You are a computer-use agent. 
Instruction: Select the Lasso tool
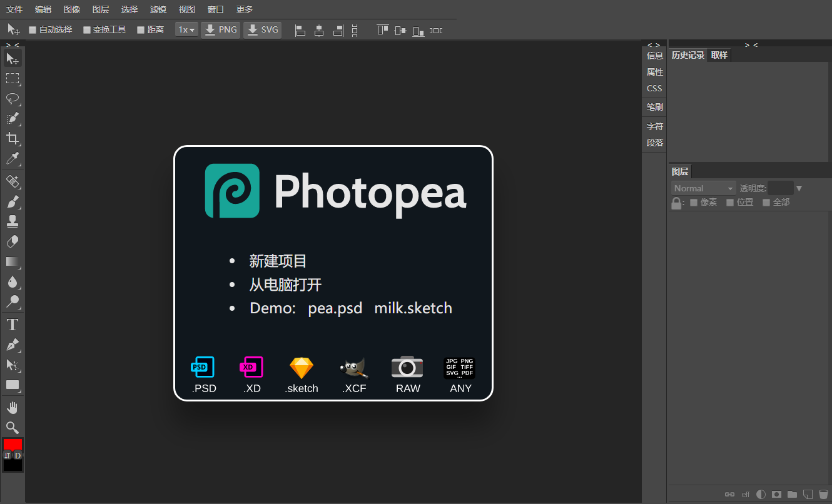(x=13, y=98)
